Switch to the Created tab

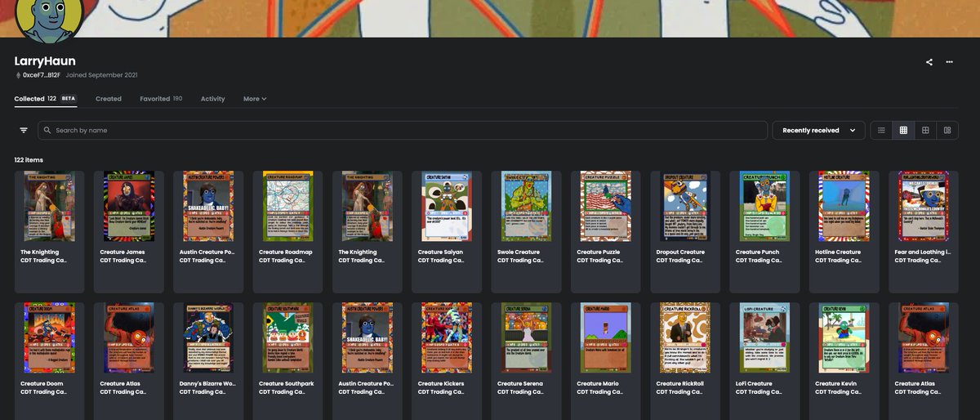coord(109,99)
